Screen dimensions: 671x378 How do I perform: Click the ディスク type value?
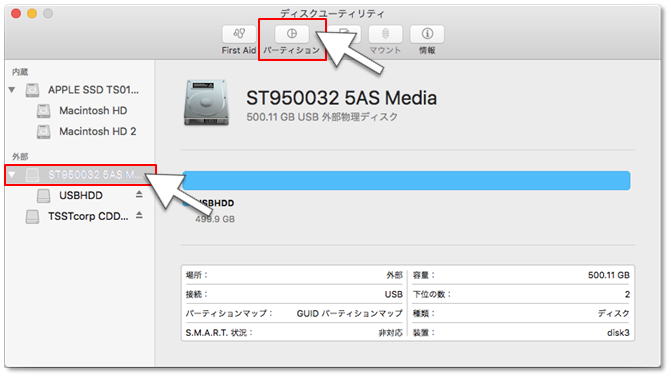[613, 313]
